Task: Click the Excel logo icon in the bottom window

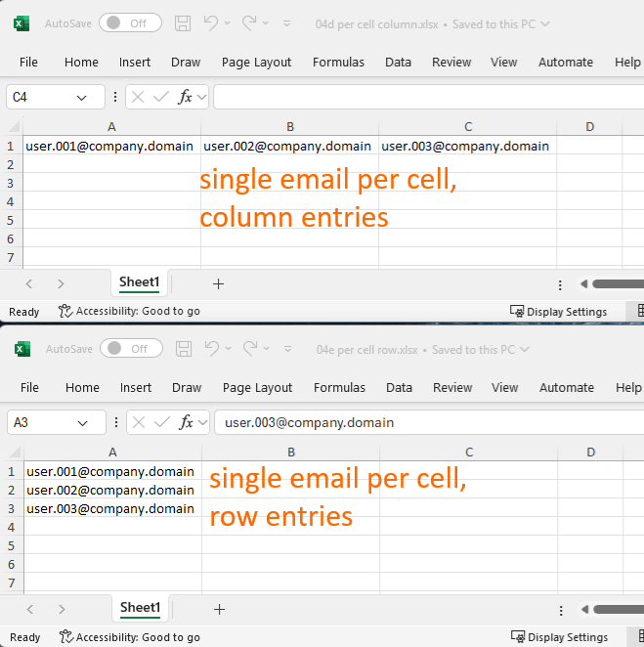Action: 22,349
